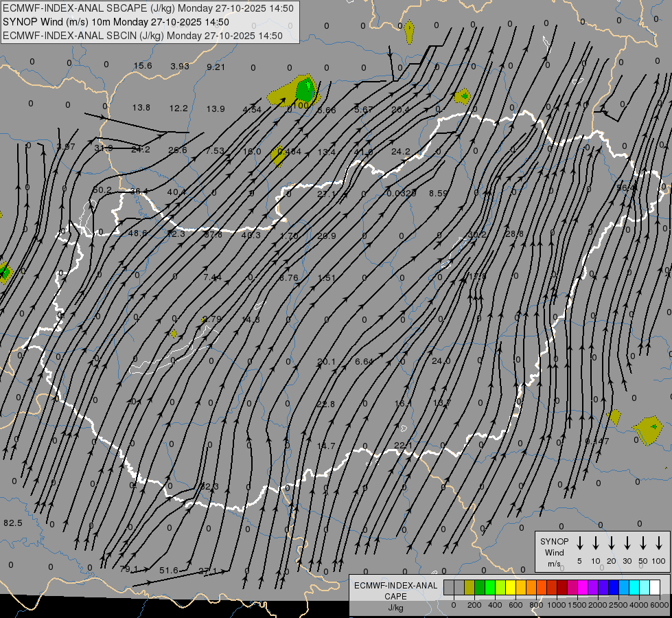Click the 6000 tick label in the CAPE legend
This screenshot has height=618, width=672.
(660, 605)
